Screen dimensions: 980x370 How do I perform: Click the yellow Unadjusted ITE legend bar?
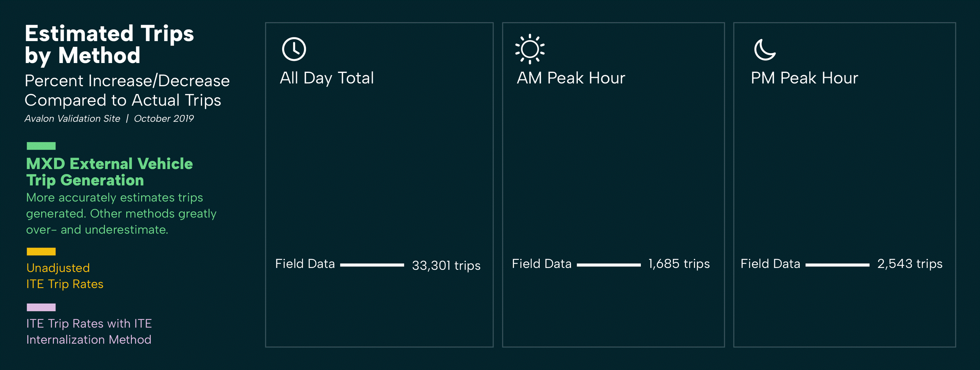click(41, 251)
